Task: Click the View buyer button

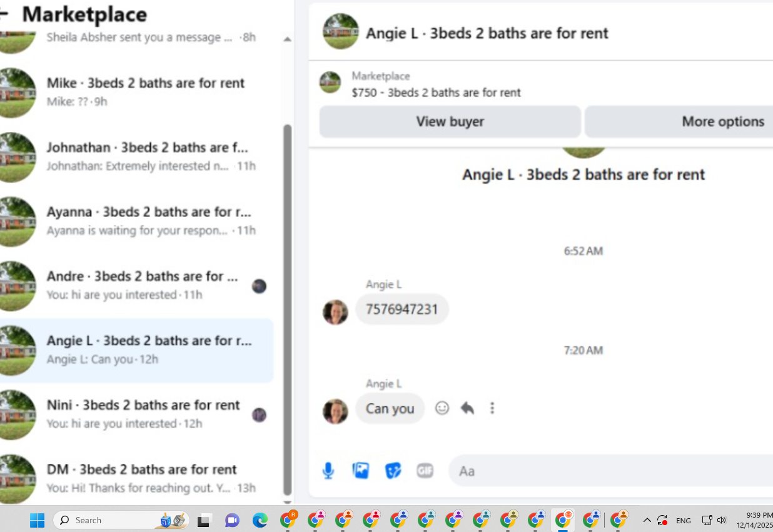Action: tap(450, 121)
